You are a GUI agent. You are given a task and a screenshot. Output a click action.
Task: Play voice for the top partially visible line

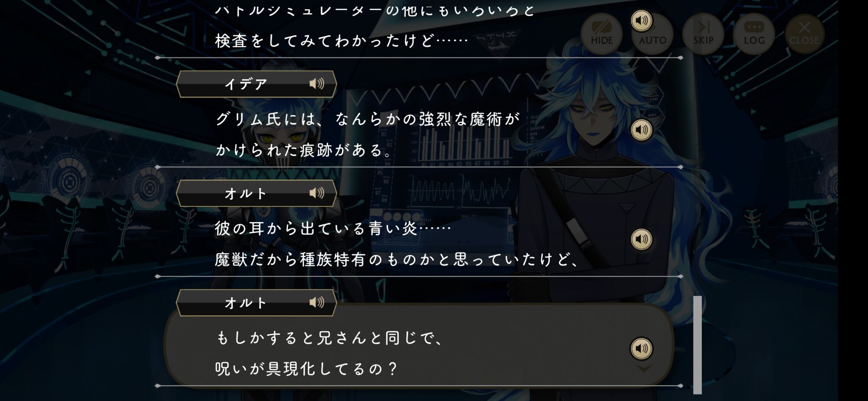pos(641,20)
